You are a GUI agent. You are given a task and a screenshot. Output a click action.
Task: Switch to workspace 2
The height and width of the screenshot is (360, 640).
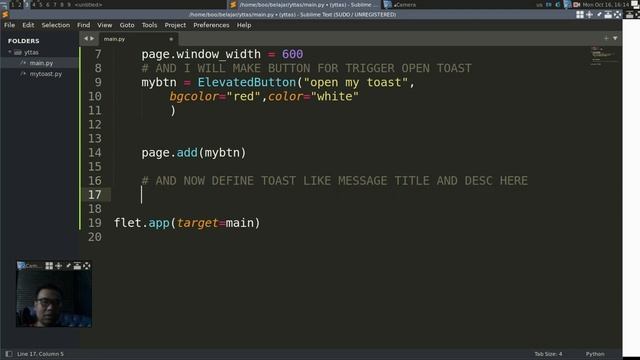tap(19, 4)
